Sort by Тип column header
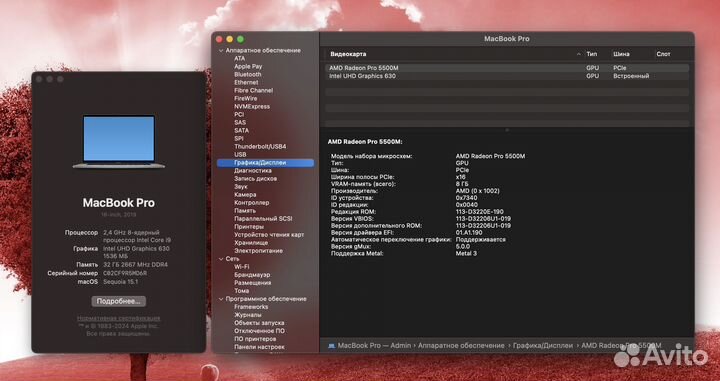Image resolution: width=720 pixels, height=381 pixels. click(x=591, y=54)
